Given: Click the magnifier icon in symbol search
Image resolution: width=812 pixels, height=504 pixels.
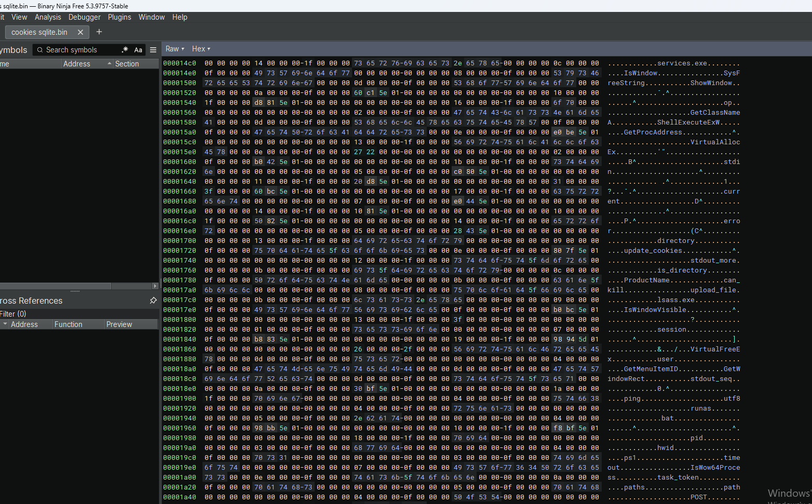Looking at the screenshot, I should [40, 50].
